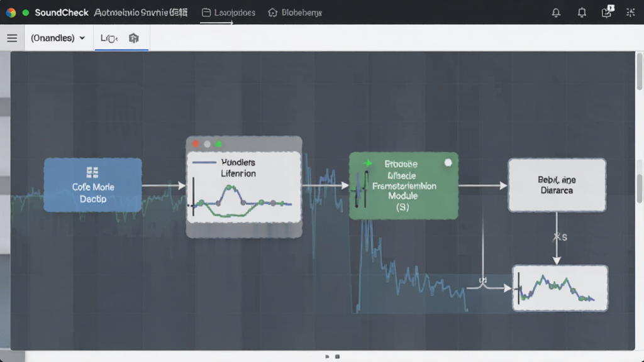Click the merge junction icon near the bottom chart
Screen dimensions: 644x362
483,282
